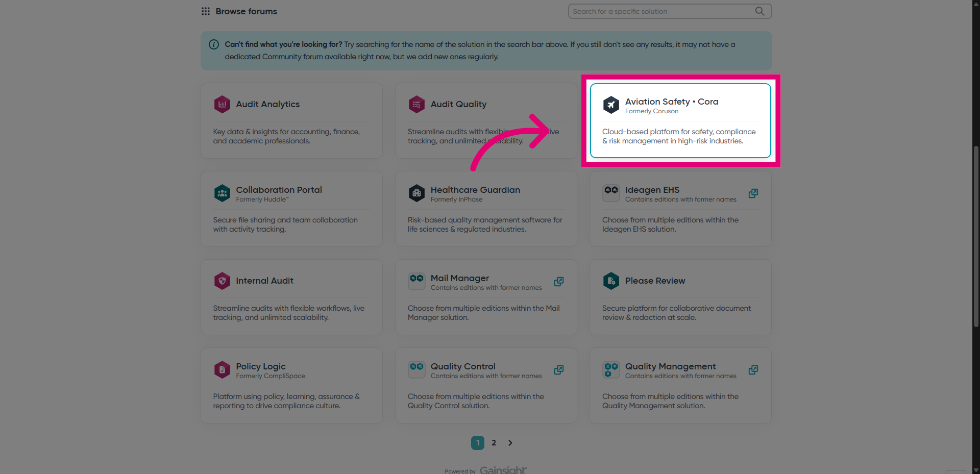Select the Collaboration Portal people icon
Screen dimensions: 980x474
click(222, 193)
